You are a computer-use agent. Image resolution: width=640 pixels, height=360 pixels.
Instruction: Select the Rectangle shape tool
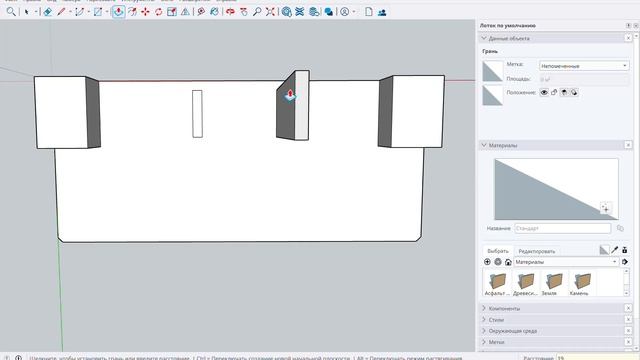[98, 12]
